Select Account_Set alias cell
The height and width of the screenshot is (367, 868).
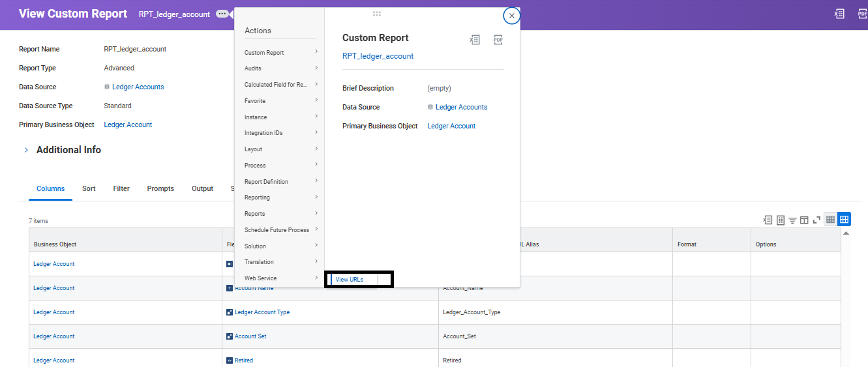pyautogui.click(x=556, y=336)
